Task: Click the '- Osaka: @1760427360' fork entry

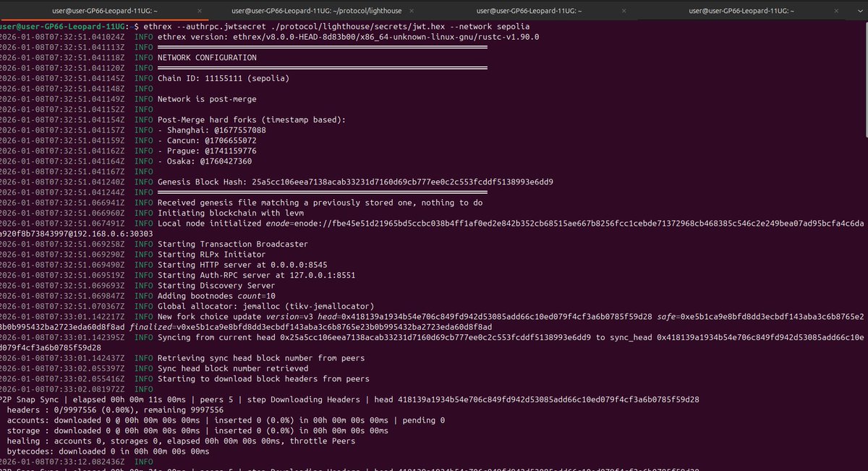Action: click(205, 161)
